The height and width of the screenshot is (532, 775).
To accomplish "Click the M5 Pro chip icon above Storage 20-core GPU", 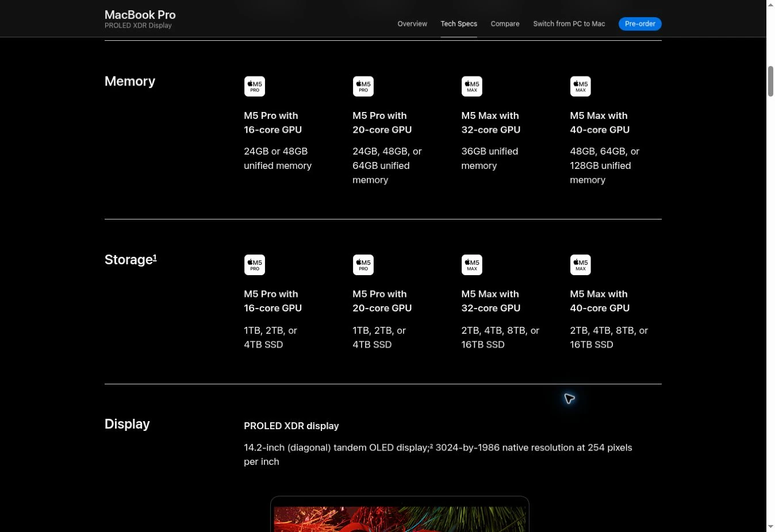I will pyautogui.click(x=363, y=265).
